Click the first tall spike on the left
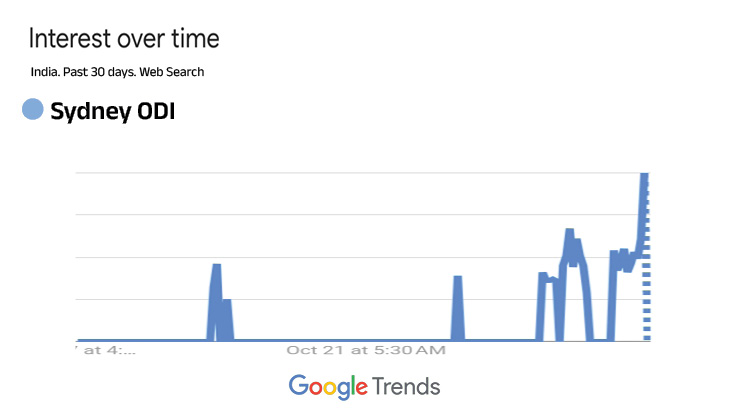The height and width of the screenshot is (418, 730). click(216, 267)
